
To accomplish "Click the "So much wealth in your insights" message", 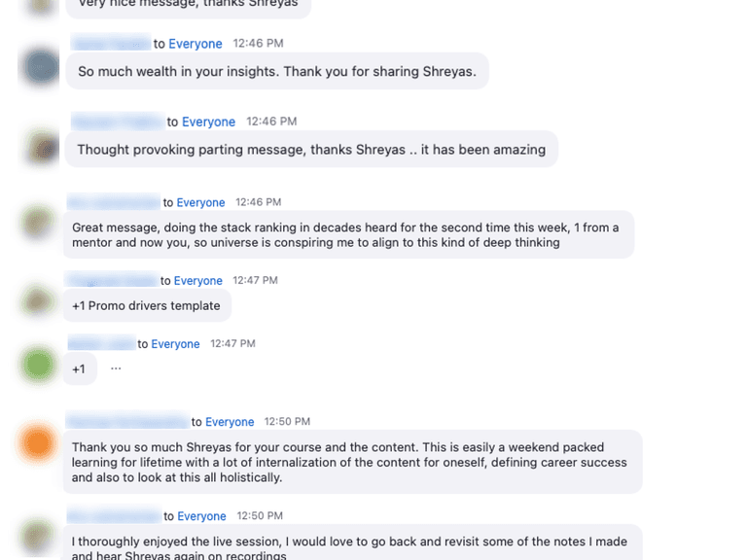I will [276, 72].
